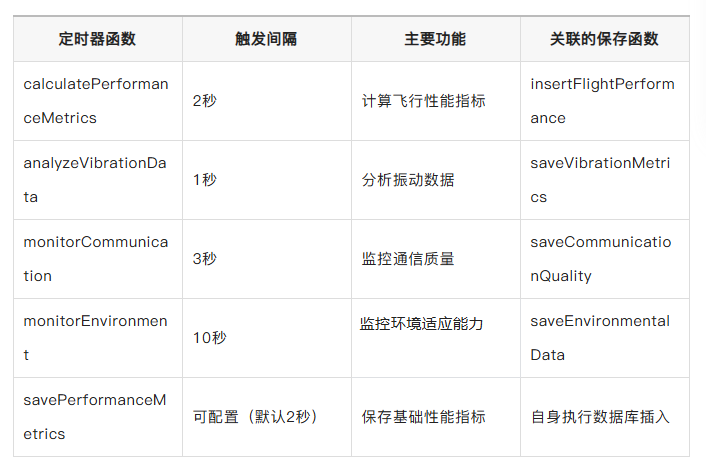Click the 触发间隔 column header

coord(266,39)
